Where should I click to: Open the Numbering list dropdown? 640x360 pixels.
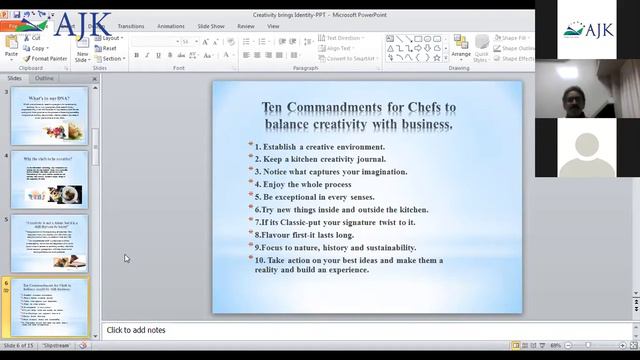[x=264, y=42]
